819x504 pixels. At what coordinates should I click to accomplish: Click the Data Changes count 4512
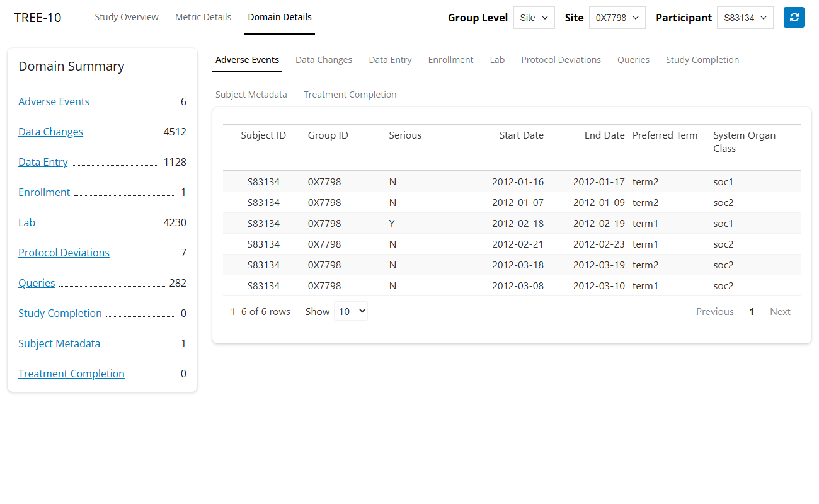(x=175, y=132)
